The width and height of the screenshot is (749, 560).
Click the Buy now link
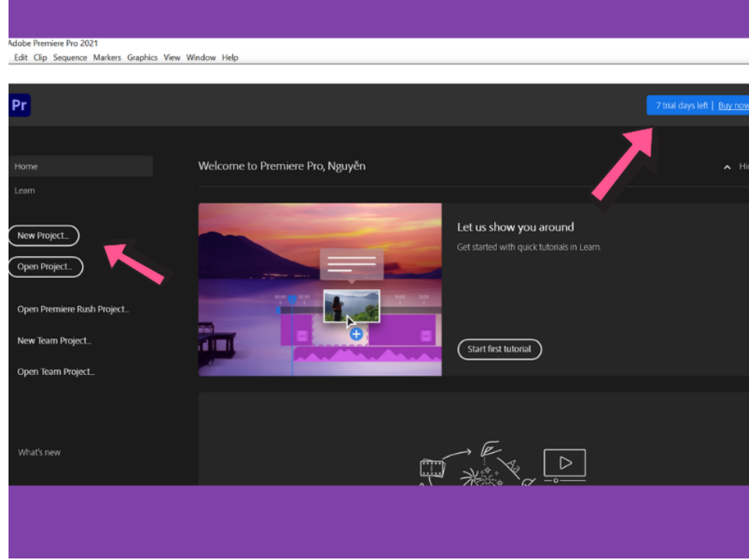pyautogui.click(x=734, y=105)
